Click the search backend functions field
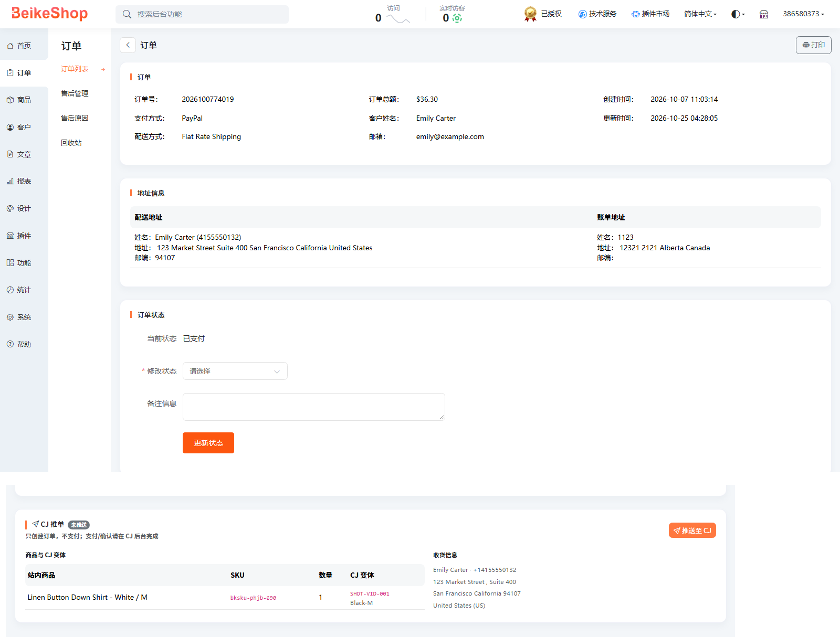Image resolution: width=840 pixels, height=637 pixels. point(202,14)
